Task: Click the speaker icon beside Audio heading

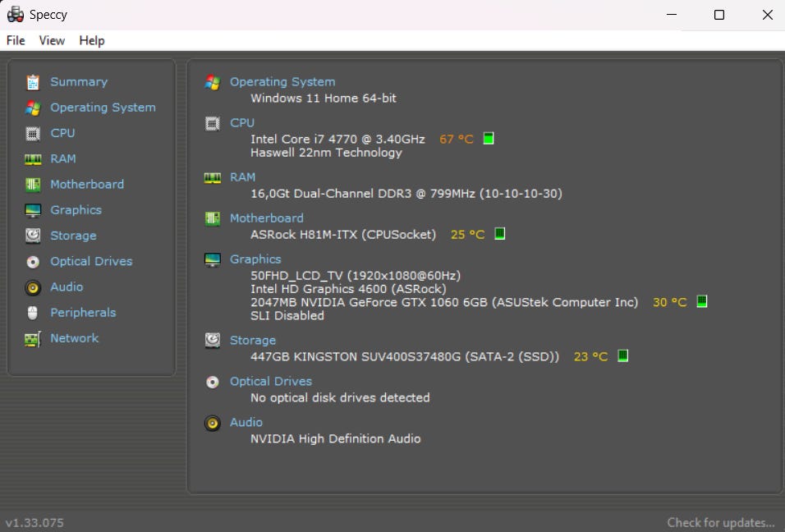Action: coord(213,424)
